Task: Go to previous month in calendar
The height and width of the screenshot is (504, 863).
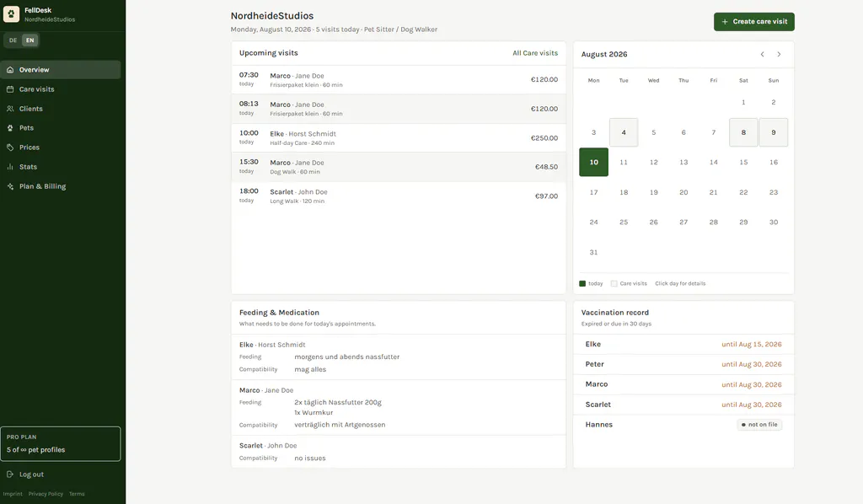Action: click(762, 54)
